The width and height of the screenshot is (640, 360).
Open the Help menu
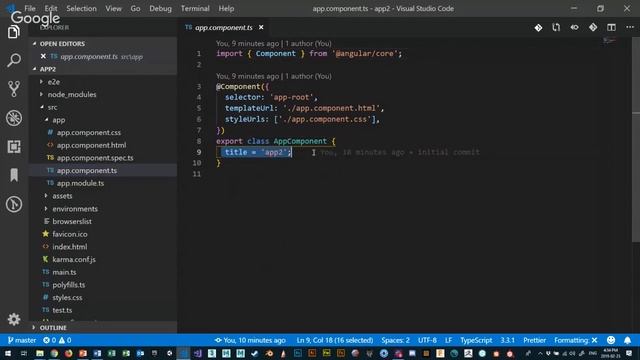coord(226,8)
